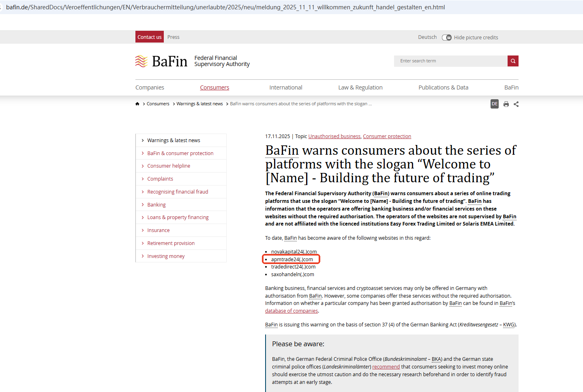Viewport: 583px width, 392px height.
Task: Click the truncated breadcrumb current page title
Action: click(x=301, y=104)
